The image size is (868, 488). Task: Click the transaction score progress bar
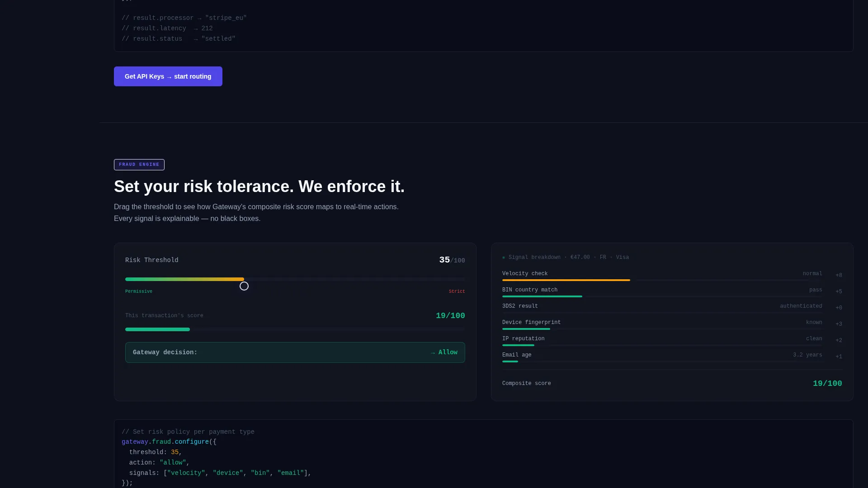(295, 329)
